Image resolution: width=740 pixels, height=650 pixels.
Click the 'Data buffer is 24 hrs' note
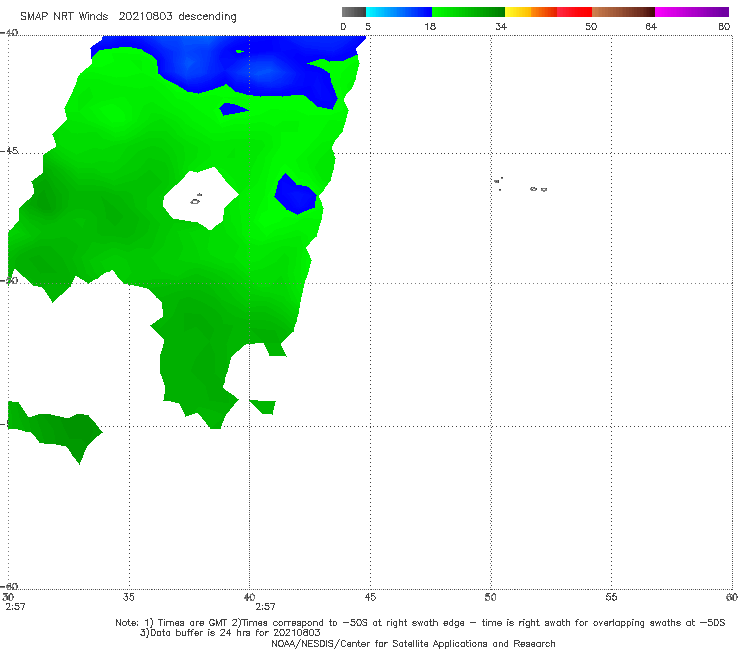230,633
